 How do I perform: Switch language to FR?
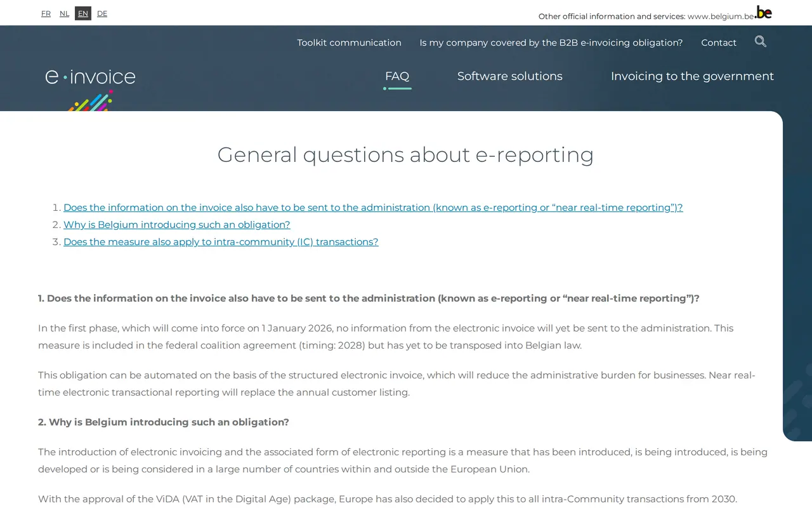[x=46, y=13]
